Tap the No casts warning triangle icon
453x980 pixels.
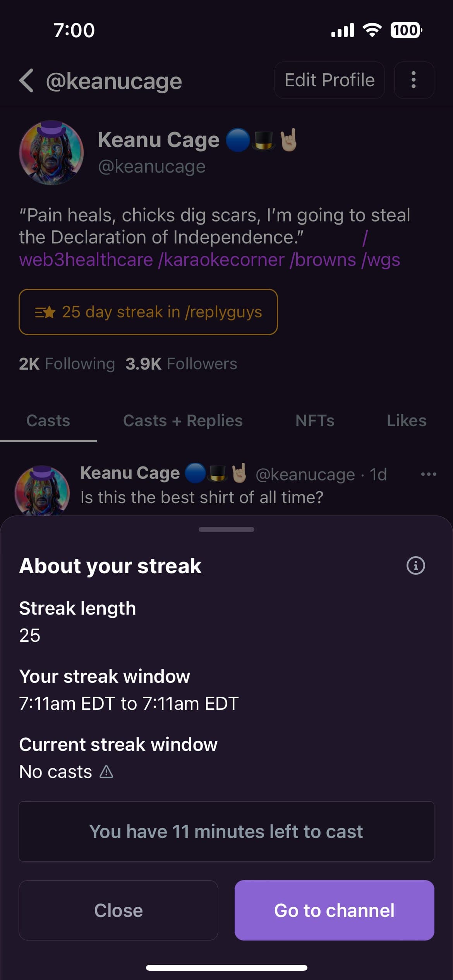tap(106, 772)
